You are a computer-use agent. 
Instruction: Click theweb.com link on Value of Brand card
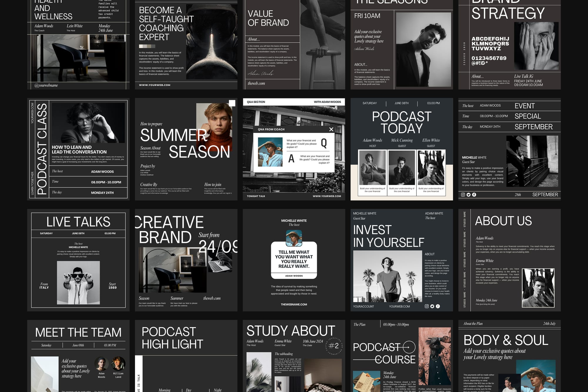(x=256, y=84)
